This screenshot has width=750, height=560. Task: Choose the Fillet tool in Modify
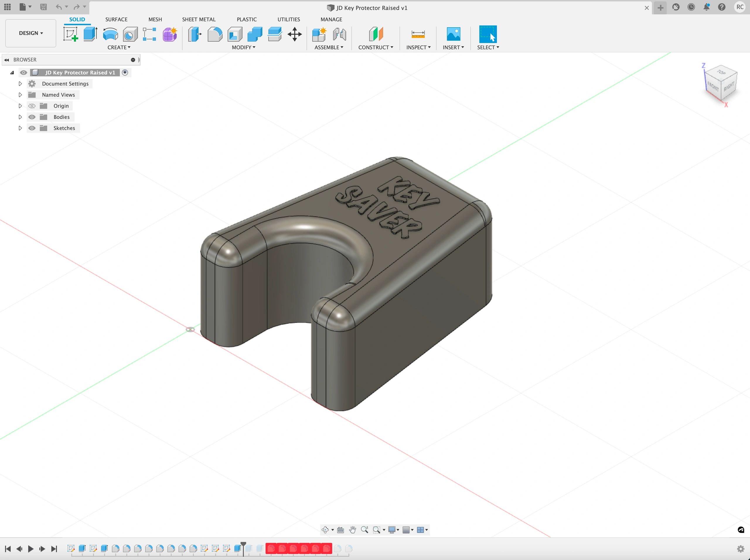(x=215, y=34)
